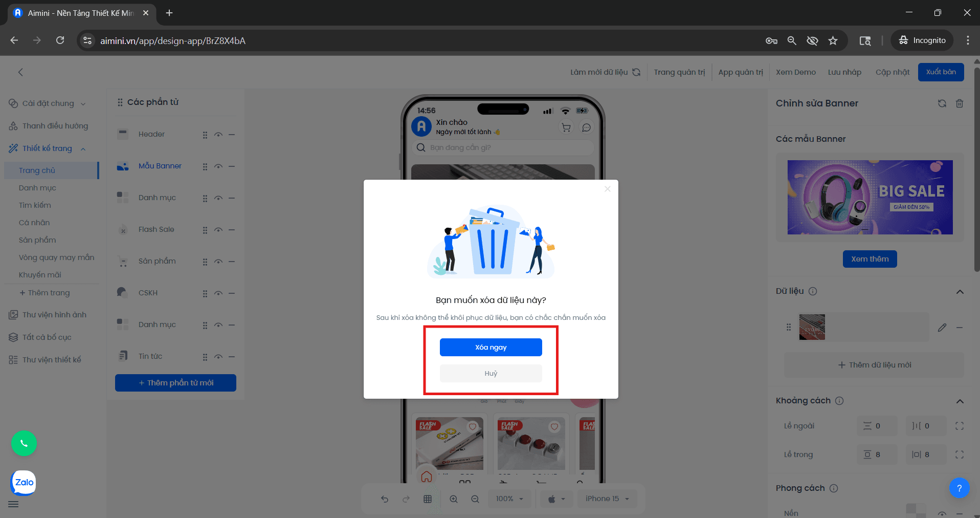The width and height of the screenshot is (980, 518).
Task: Select the grid view icon near undo
Action: click(x=428, y=499)
